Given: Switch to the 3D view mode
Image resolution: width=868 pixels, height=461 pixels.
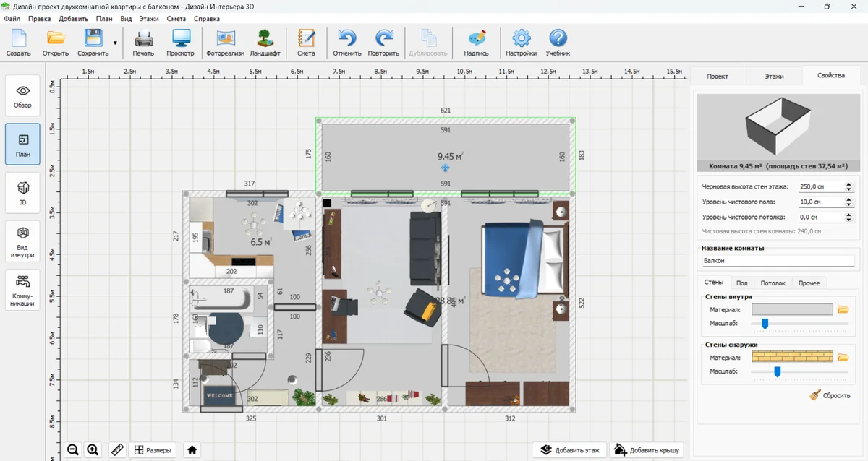Looking at the screenshot, I should (x=23, y=192).
